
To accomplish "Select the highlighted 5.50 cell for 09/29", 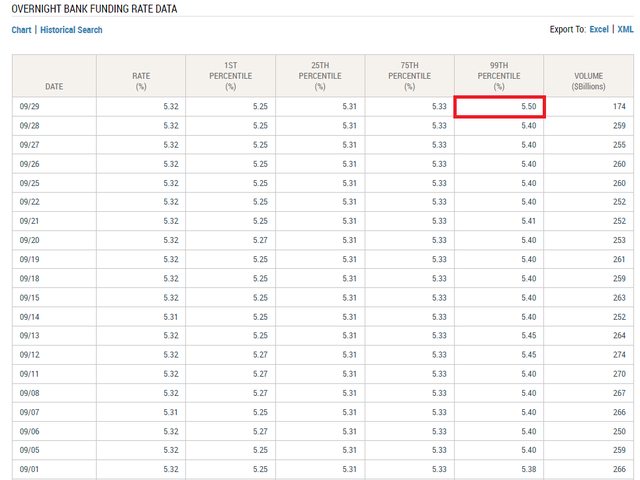I will pos(498,106).
